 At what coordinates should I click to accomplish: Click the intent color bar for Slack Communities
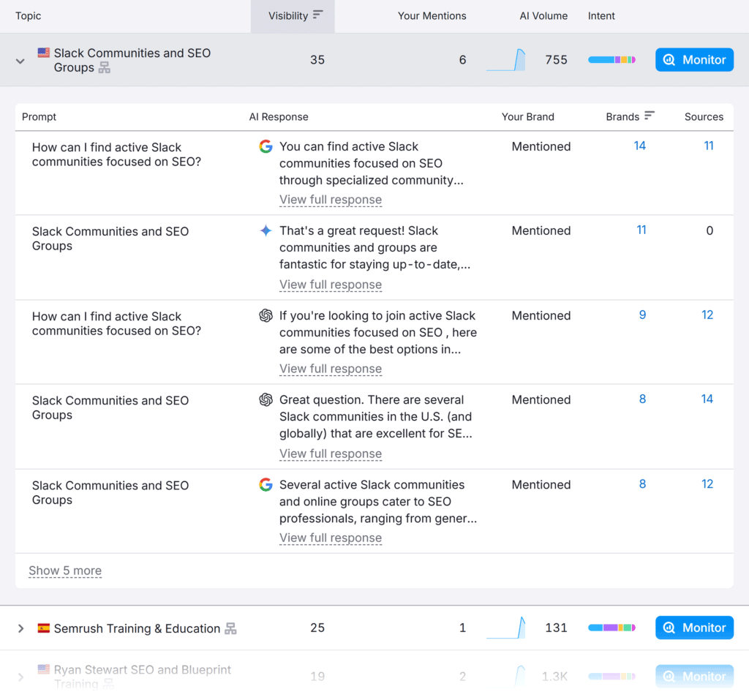point(611,60)
